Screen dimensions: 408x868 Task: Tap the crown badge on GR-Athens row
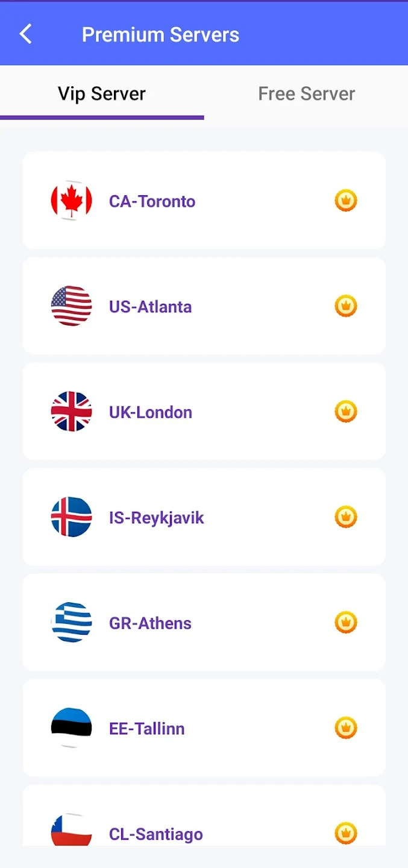pyautogui.click(x=345, y=622)
